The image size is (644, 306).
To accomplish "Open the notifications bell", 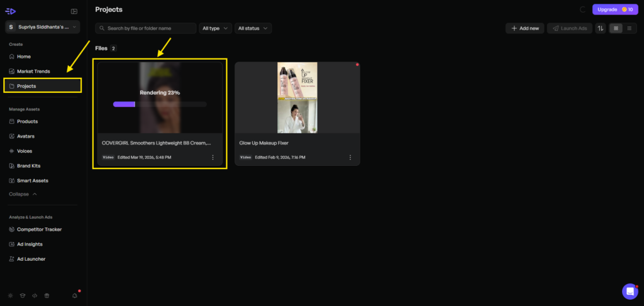I will [75, 295].
